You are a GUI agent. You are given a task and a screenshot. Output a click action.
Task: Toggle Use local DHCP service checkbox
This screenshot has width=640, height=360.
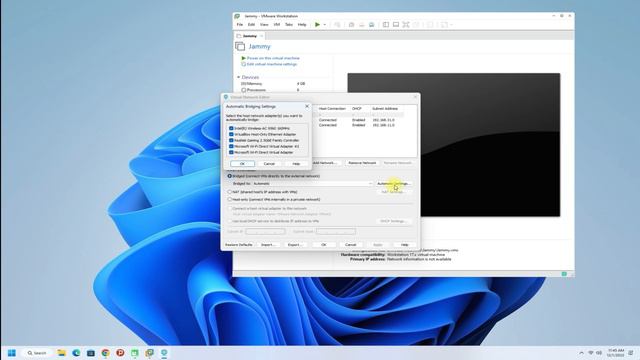click(229, 221)
